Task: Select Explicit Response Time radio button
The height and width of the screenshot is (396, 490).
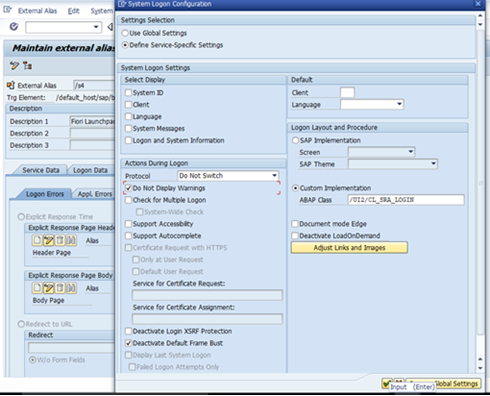Action: (21, 217)
